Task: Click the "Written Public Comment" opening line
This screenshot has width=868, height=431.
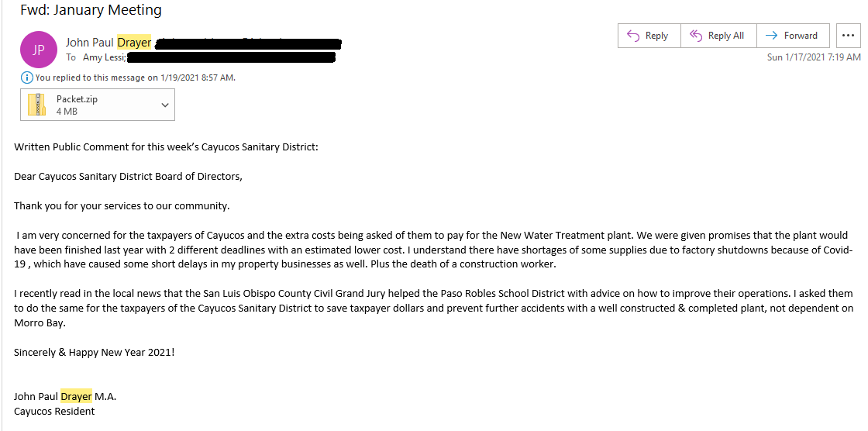Action: [166, 147]
